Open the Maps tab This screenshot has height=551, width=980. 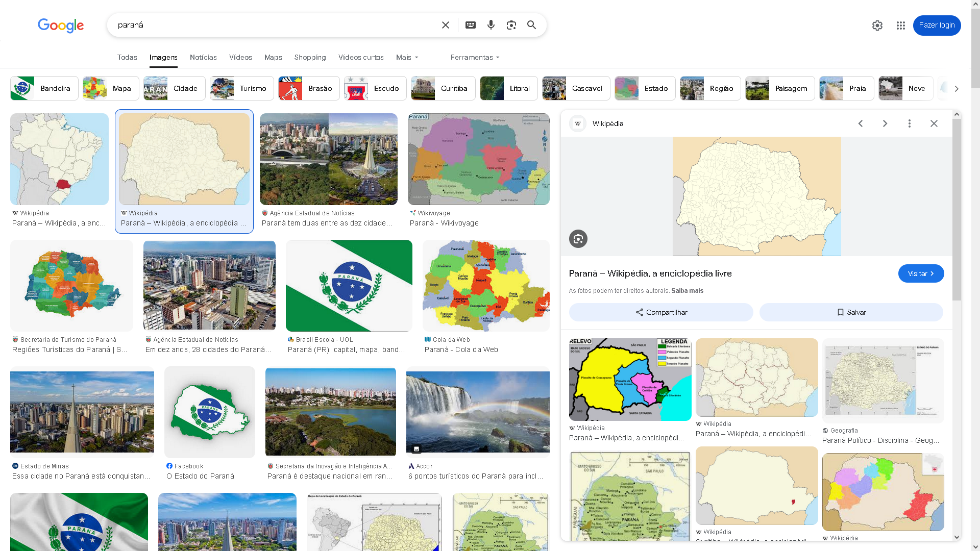pyautogui.click(x=273, y=57)
